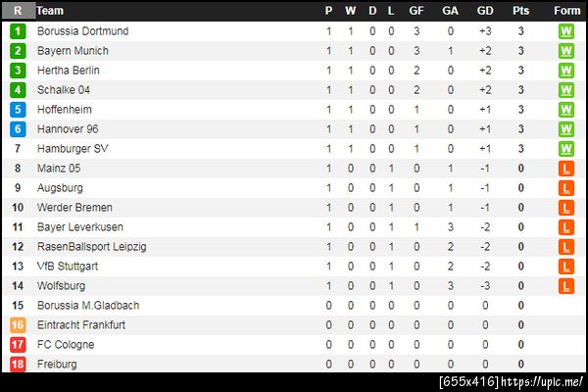This screenshot has height=392, width=588.
Task: Click the green rank 1 badge
Action: click(18, 31)
